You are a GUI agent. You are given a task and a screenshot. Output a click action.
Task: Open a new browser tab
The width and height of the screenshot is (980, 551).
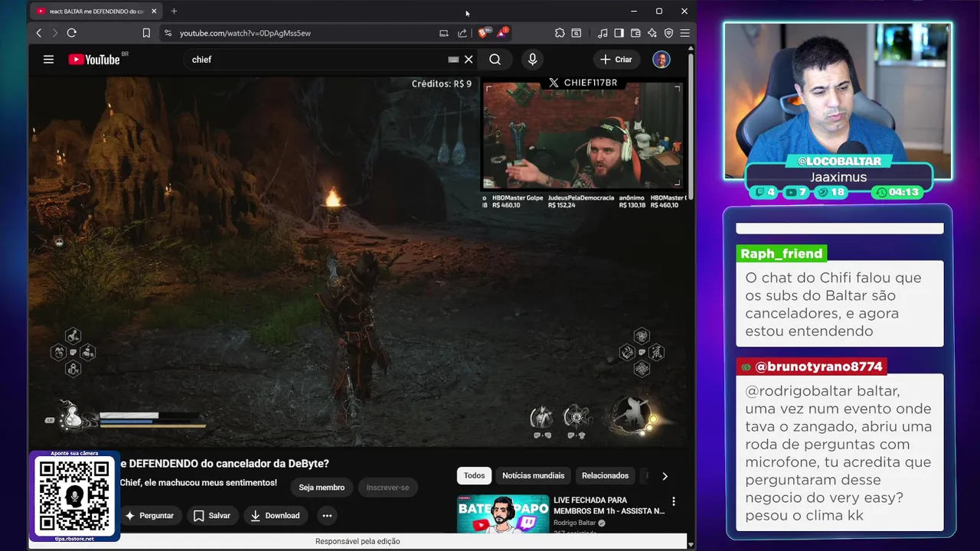point(174,11)
